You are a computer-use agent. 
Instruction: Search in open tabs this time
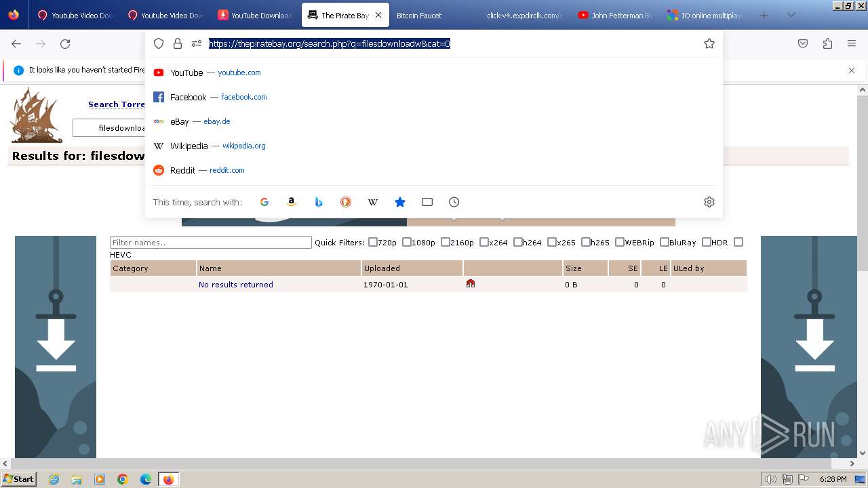(x=427, y=202)
